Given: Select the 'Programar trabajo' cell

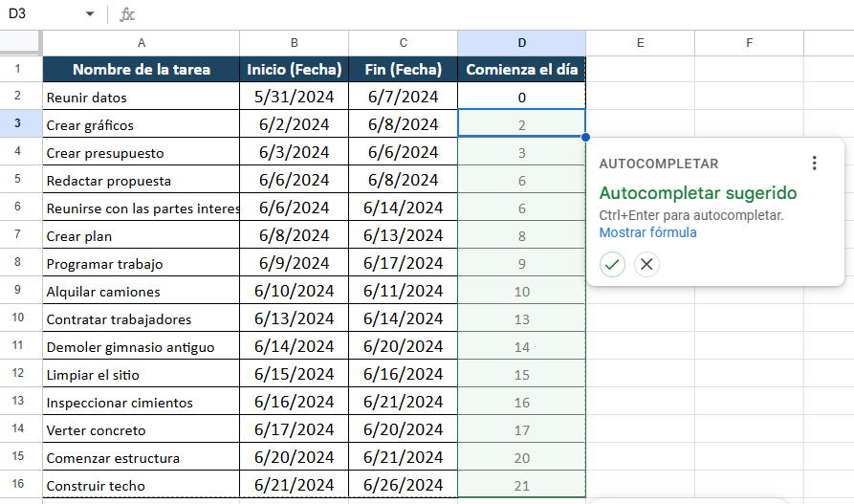Looking at the screenshot, I should (142, 263).
